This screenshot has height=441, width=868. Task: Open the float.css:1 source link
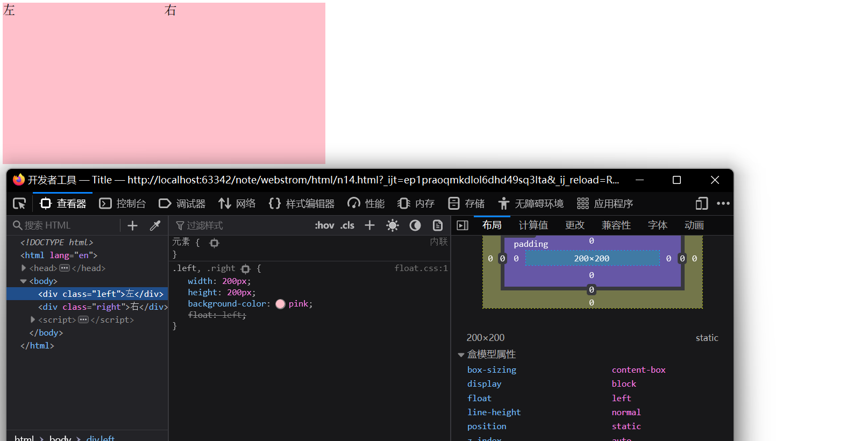pyautogui.click(x=421, y=268)
